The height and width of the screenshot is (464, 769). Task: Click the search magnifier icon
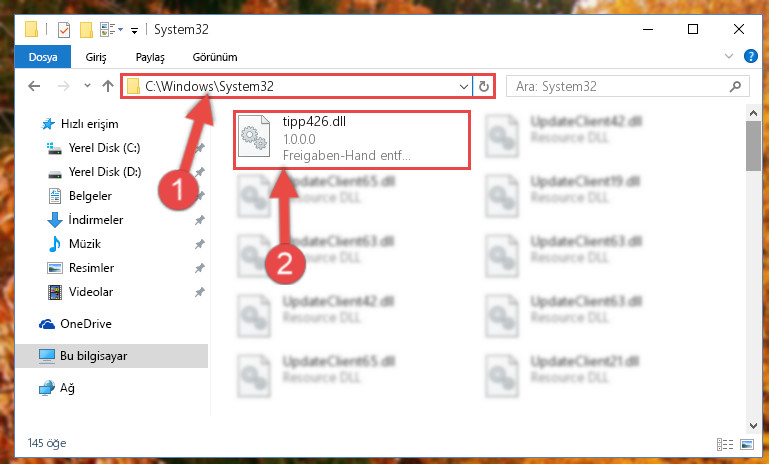pos(735,87)
